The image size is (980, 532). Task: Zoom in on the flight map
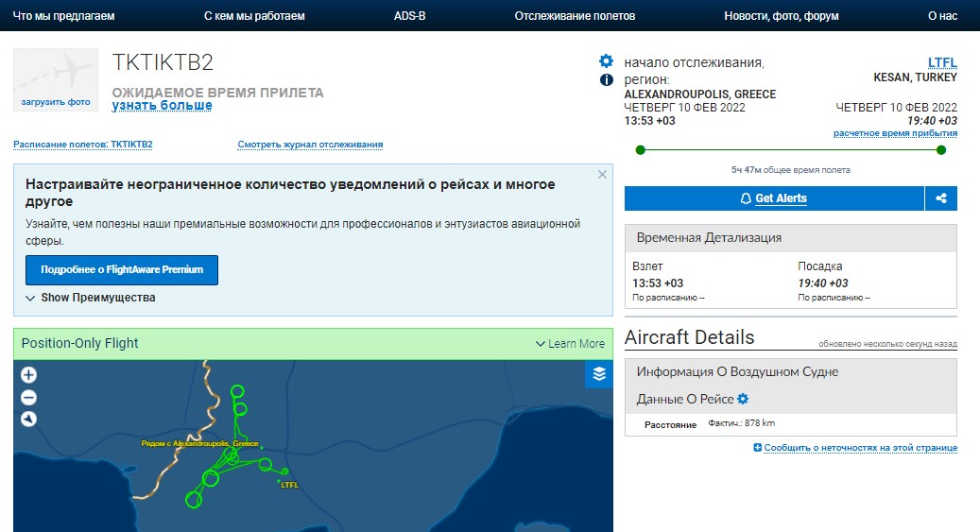(x=28, y=374)
